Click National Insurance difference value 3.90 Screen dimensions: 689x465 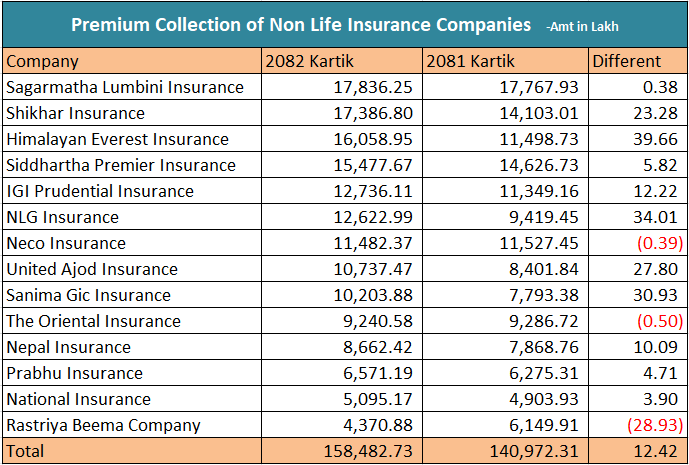664,399
